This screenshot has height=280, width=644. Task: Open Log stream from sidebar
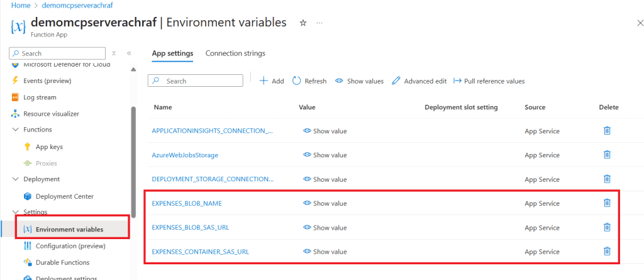pos(40,98)
